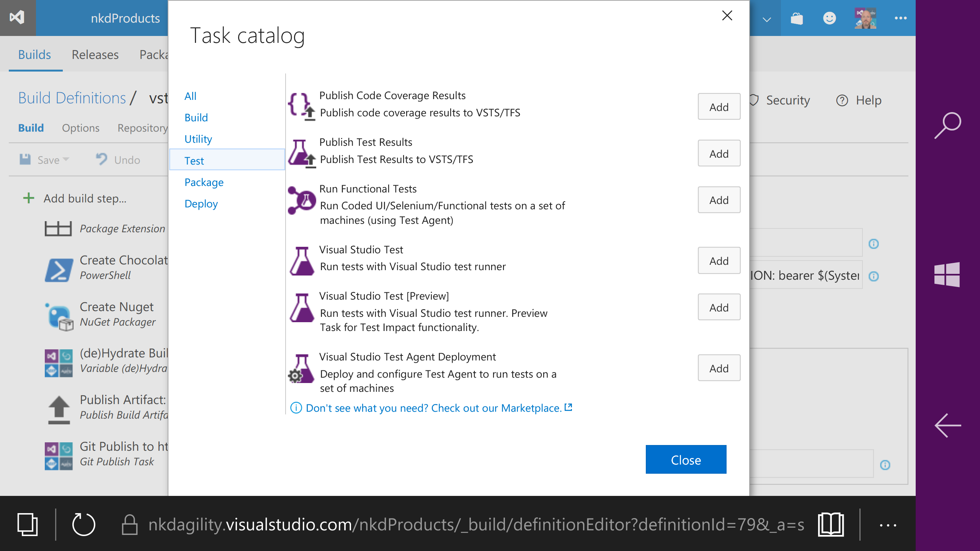This screenshot has width=980, height=551.
Task: Select the Deploy category
Action: pos(201,204)
